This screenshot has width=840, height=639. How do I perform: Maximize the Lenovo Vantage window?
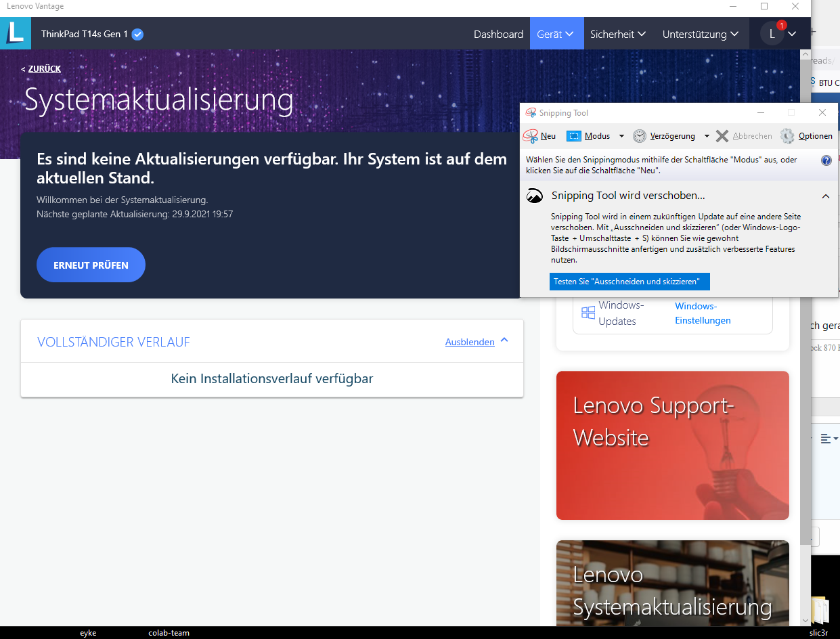[x=764, y=7]
